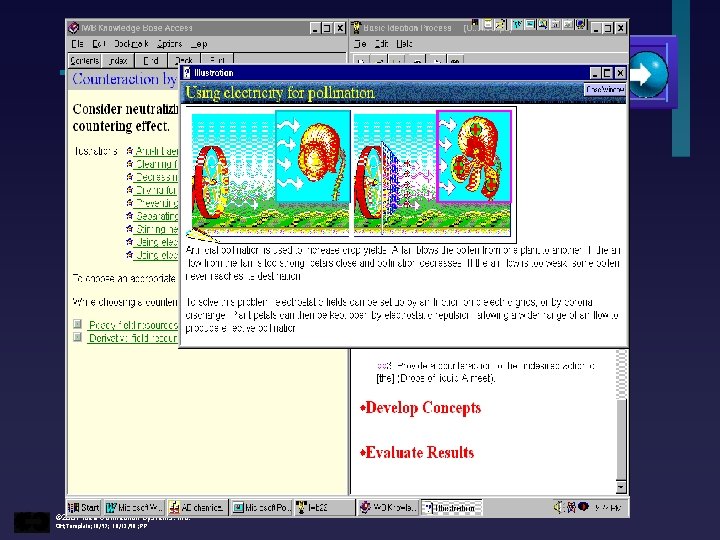Click Knowledge Base Access title bar icon

(73, 28)
